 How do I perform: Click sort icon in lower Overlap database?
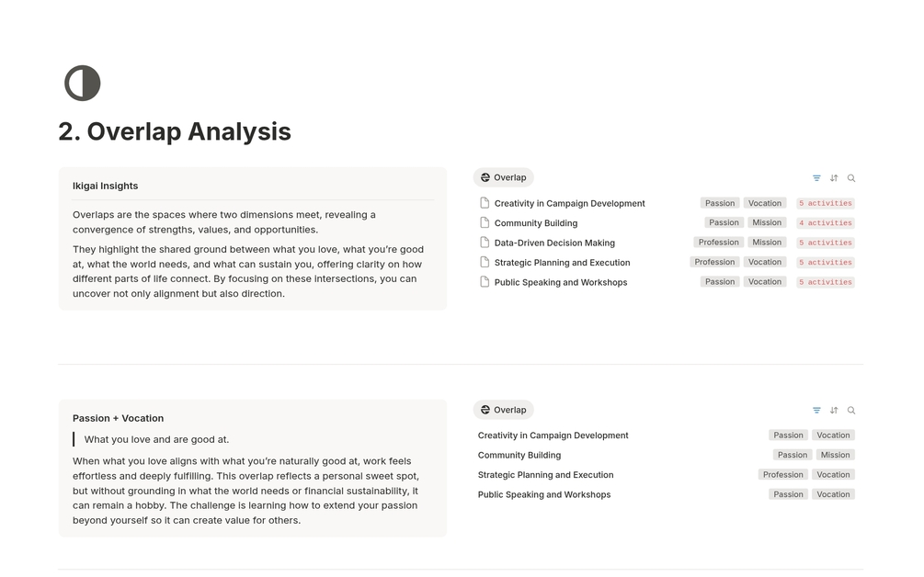(834, 411)
